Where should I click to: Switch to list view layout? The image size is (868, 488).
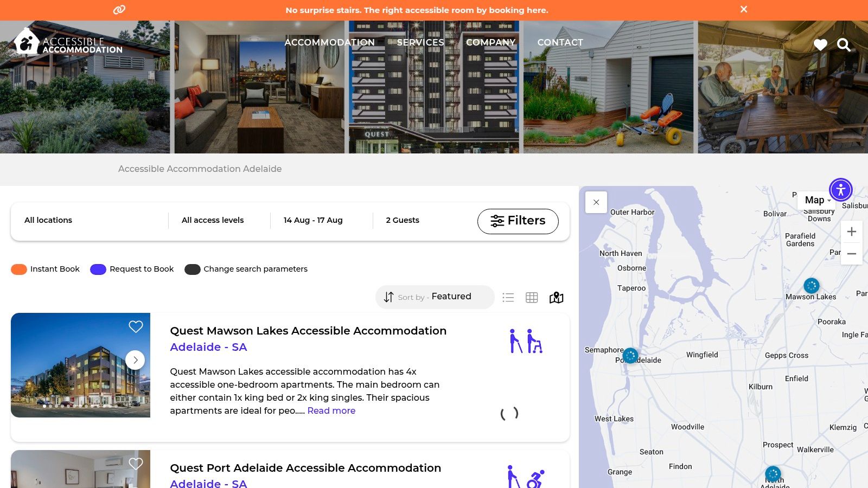click(x=508, y=297)
